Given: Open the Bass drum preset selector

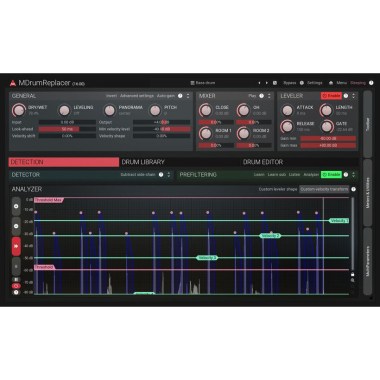Looking at the screenshot, I should (203, 83).
